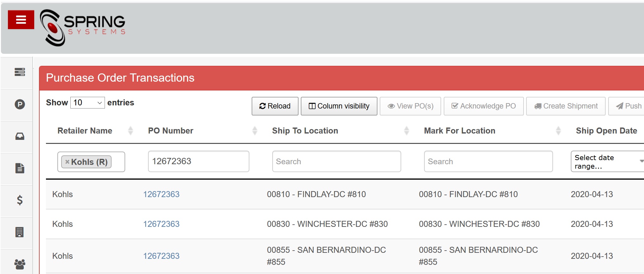Sort by the Retailer Name column
The width and height of the screenshot is (644, 274).
point(85,131)
